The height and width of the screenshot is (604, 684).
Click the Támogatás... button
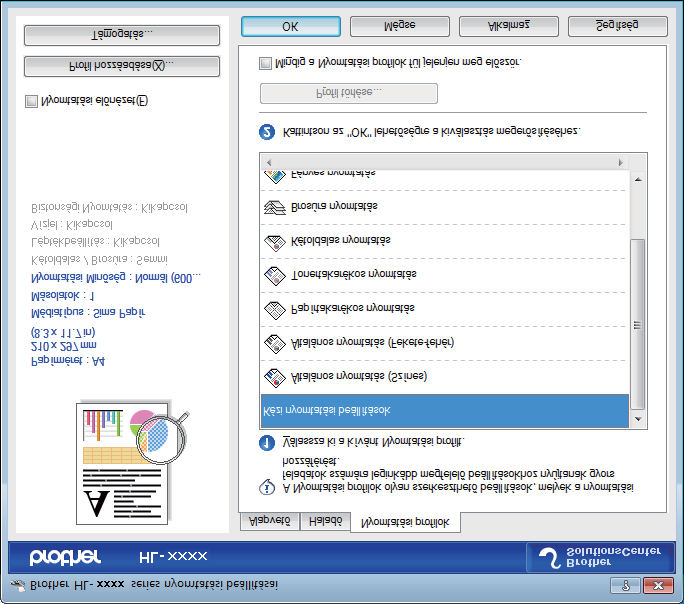pos(122,35)
